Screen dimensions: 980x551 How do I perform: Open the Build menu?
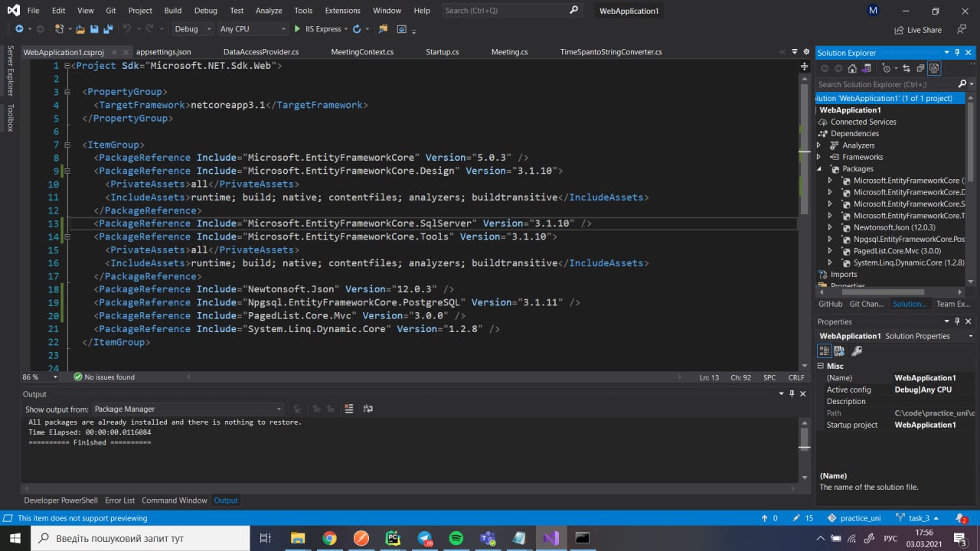pos(173,11)
